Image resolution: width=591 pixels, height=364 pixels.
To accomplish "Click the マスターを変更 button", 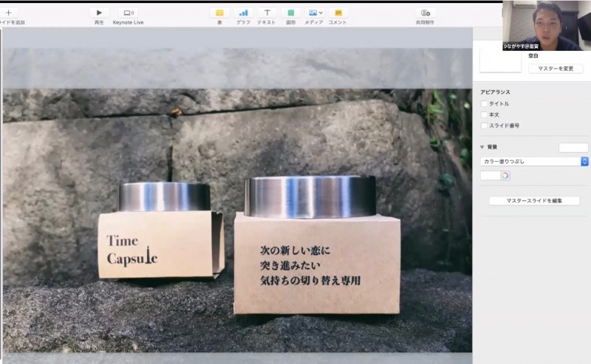I will tap(556, 69).
